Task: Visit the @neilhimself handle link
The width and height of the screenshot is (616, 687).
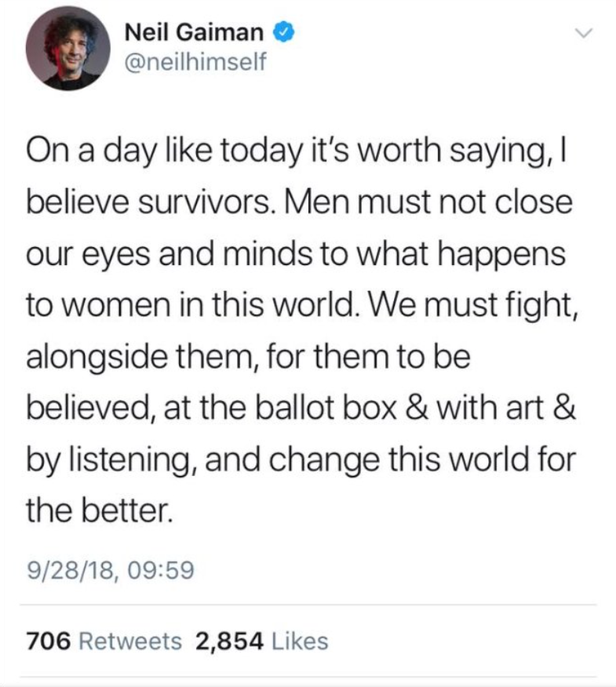Action: 195,61
